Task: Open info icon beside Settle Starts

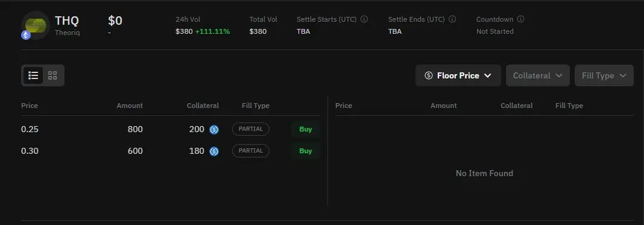Action: pyautogui.click(x=364, y=19)
